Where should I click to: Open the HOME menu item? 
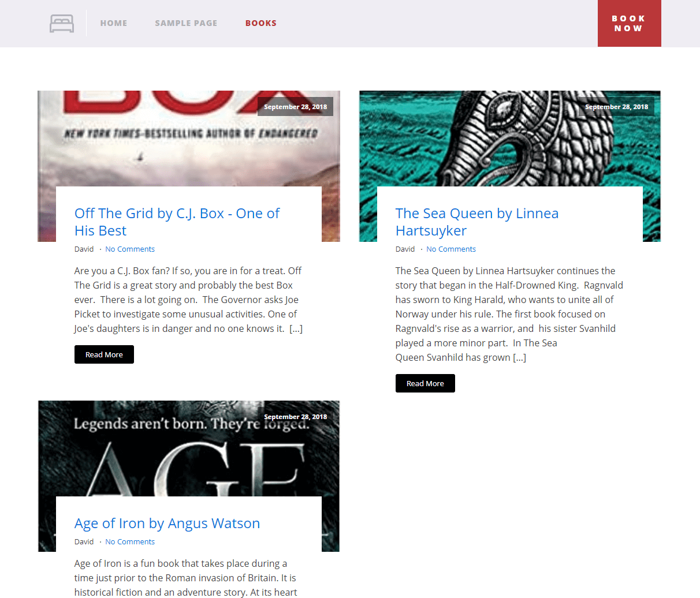pyautogui.click(x=114, y=23)
